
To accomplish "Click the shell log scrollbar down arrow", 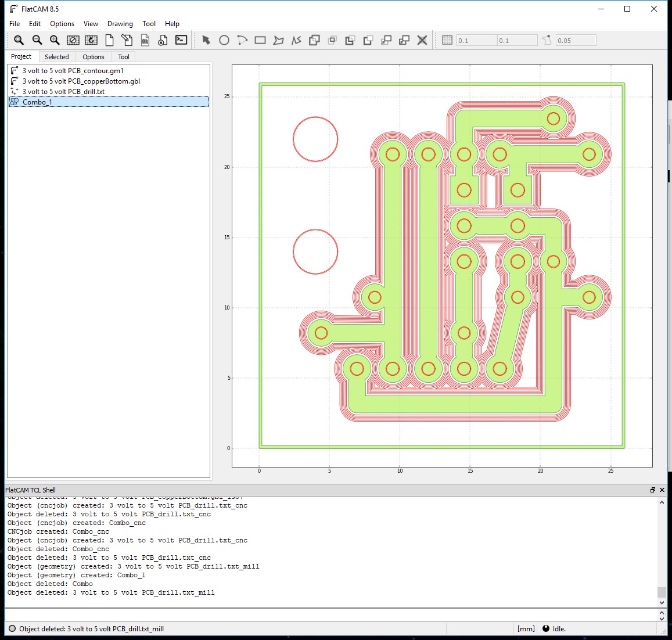I will (x=662, y=603).
